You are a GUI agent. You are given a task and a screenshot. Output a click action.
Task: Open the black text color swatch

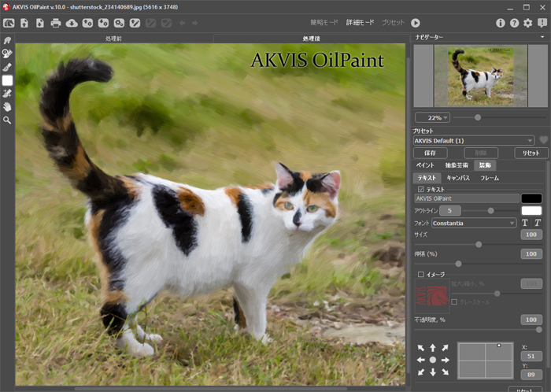[x=531, y=199]
